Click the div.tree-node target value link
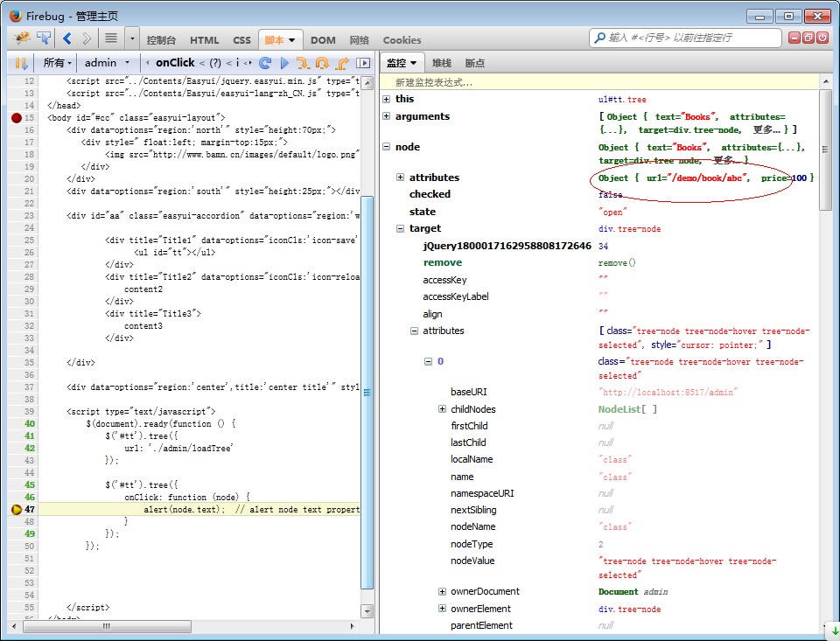The width and height of the screenshot is (840, 641). [x=629, y=229]
